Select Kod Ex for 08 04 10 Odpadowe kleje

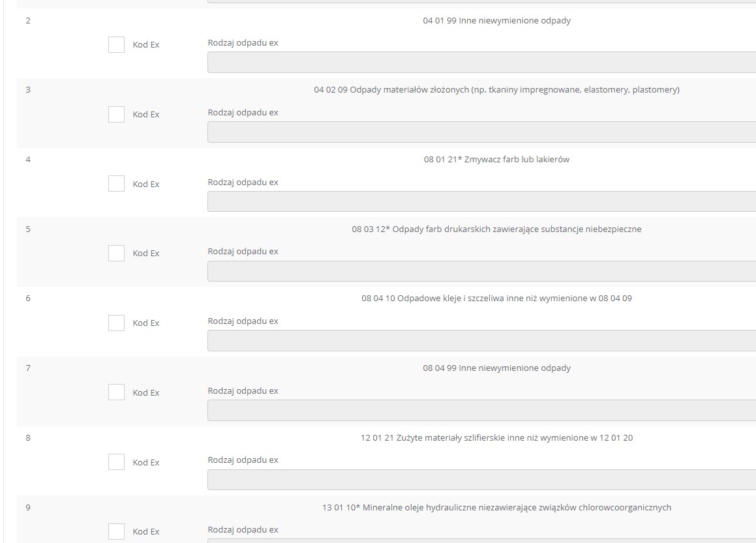pos(116,323)
